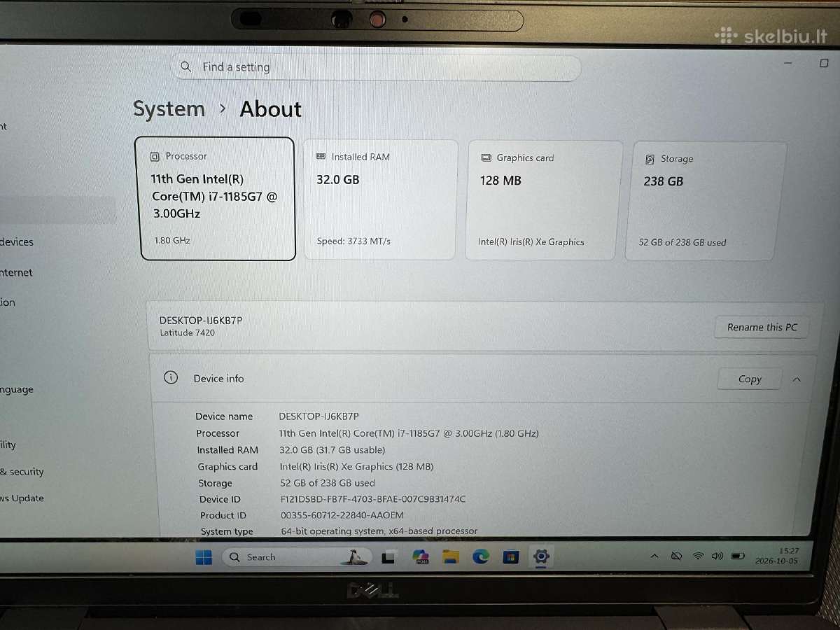Go back to System in the breadcrumb

tap(169, 109)
